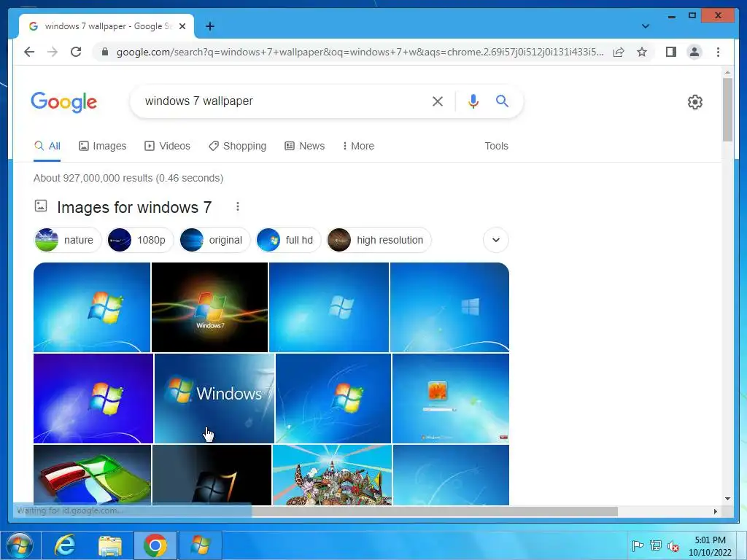Filter images by original chip
This screenshot has width=747, height=560.
click(214, 240)
